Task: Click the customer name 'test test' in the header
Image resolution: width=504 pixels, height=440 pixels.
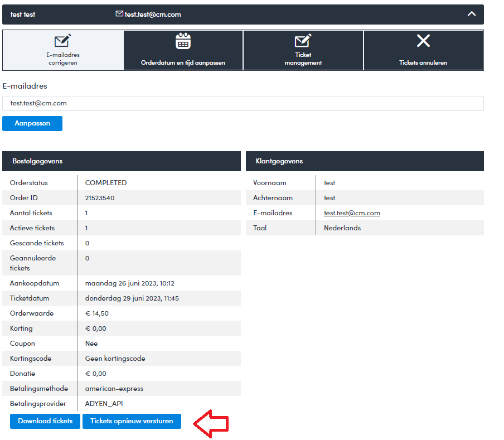Action: point(23,14)
